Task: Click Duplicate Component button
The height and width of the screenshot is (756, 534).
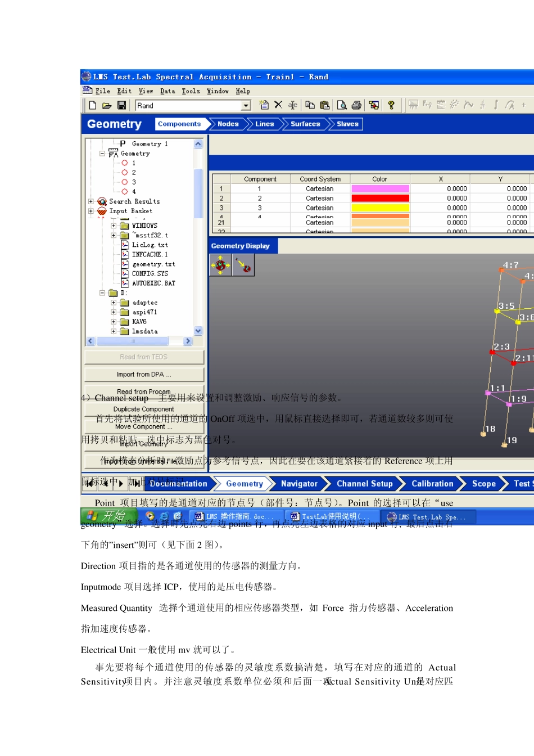Action: 144,409
